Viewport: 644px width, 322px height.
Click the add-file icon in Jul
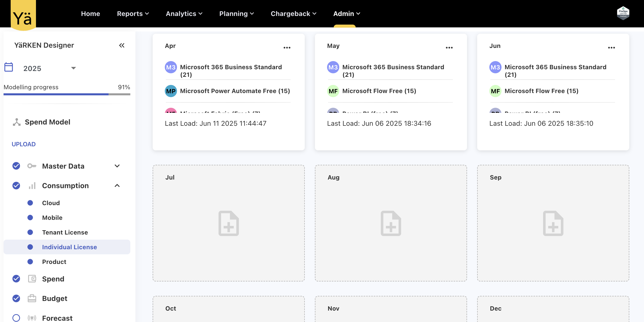point(228,223)
